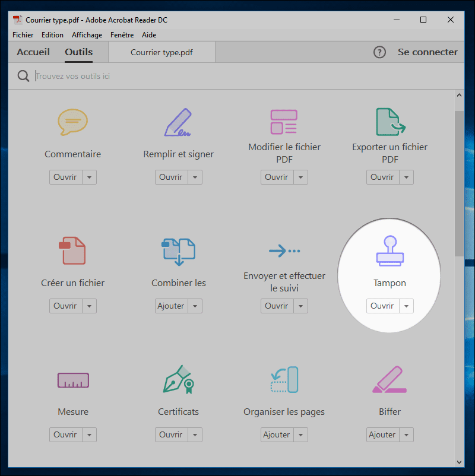The height and width of the screenshot is (476, 475).
Task: Click the search magnifier icon
Action: (x=23, y=76)
